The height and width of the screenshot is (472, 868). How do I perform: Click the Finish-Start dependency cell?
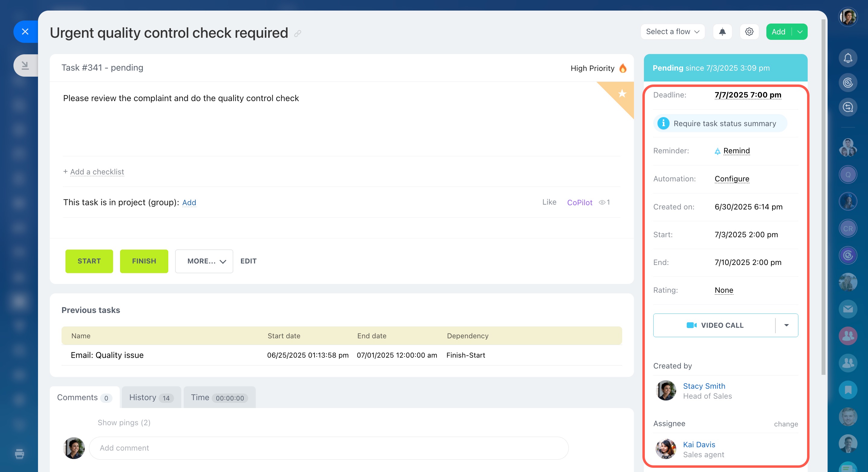point(466,355)
